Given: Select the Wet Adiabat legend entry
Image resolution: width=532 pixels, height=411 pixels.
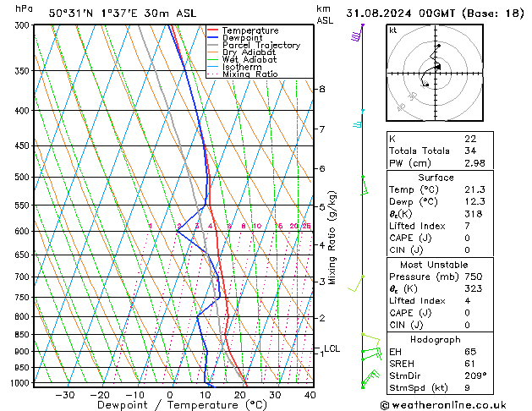Looking at the screenshot, I should pyautogui.click(x=248, y=59).
